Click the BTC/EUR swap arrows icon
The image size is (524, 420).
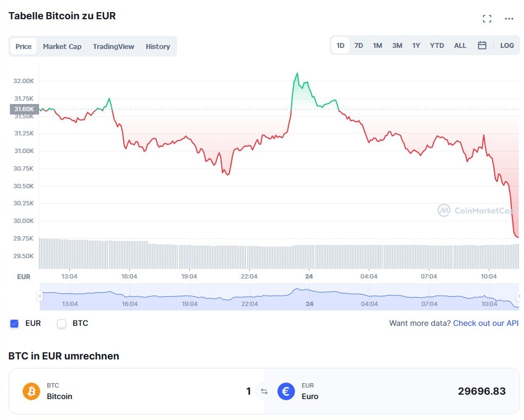[x=264, y=391]
